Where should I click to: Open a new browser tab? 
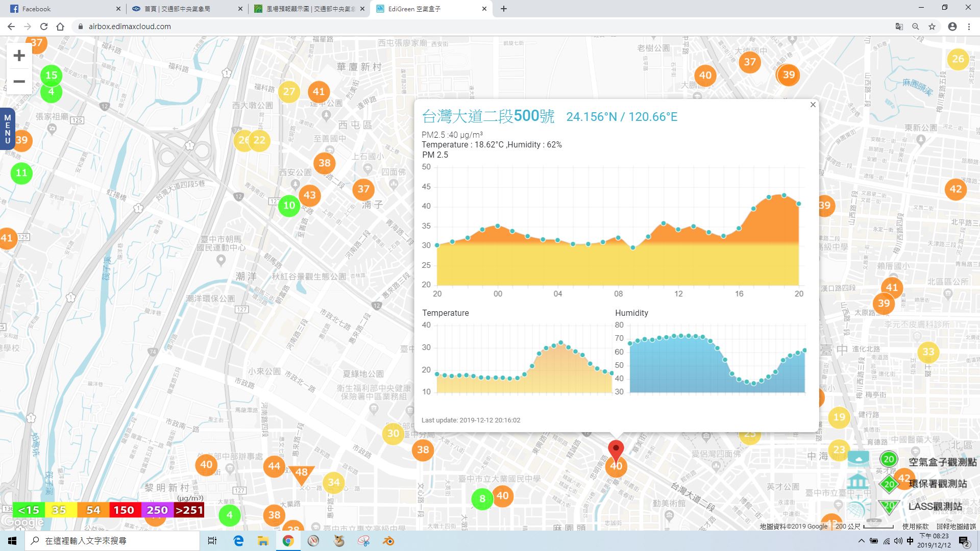(504, 9)
